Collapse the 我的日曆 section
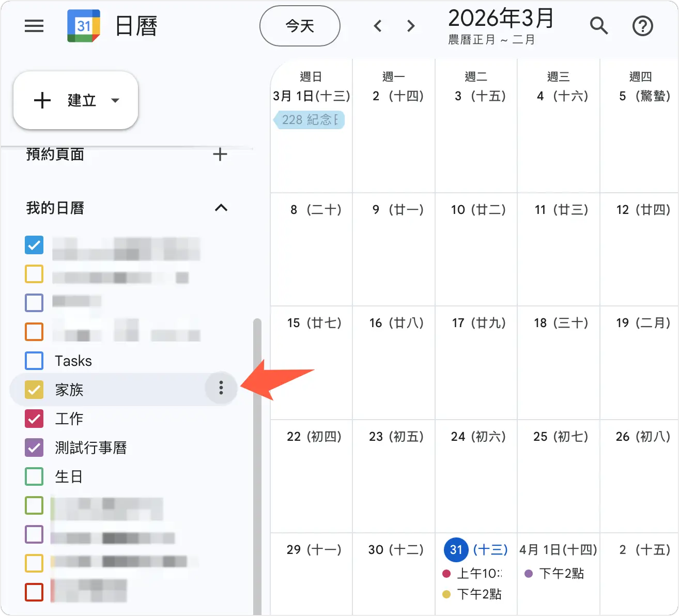The width and height of the screenshot is (679, 616). point(221,208)
